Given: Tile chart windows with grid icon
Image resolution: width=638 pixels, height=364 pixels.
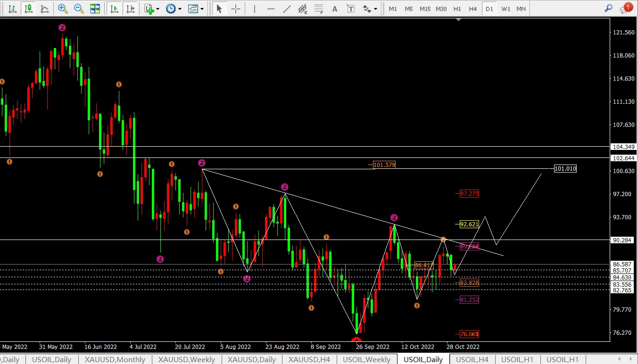Looking at the screenshot, I should (95, 8).
